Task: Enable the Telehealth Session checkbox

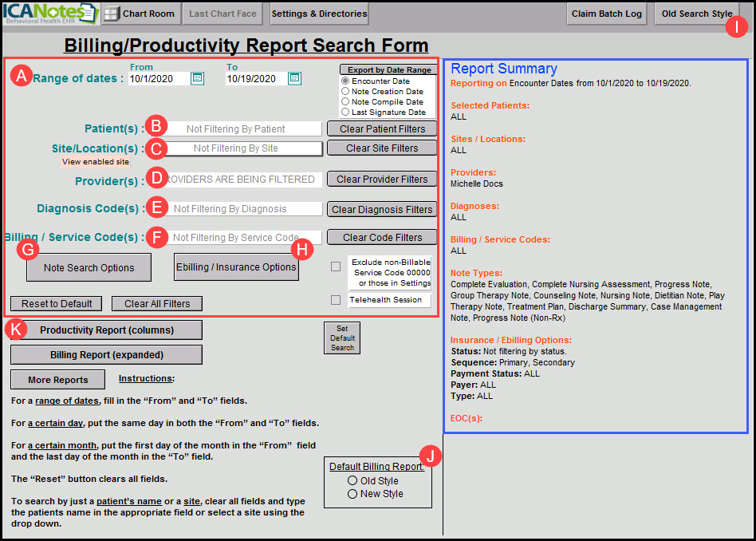Action: [336, 300]
